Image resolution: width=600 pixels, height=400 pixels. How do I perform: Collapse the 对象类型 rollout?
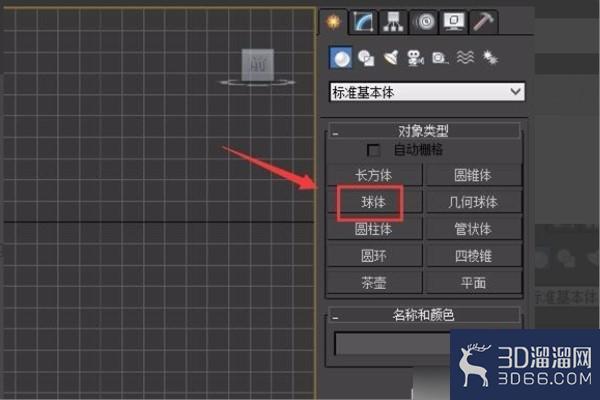coord(424,131)
